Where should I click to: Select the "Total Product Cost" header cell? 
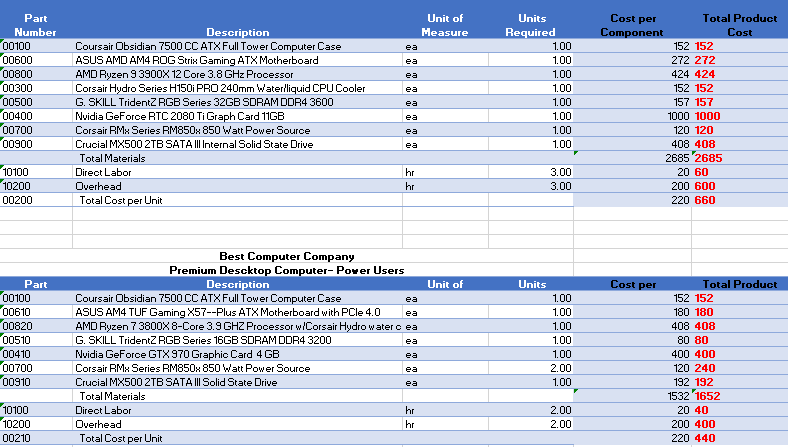pos(740,25)
